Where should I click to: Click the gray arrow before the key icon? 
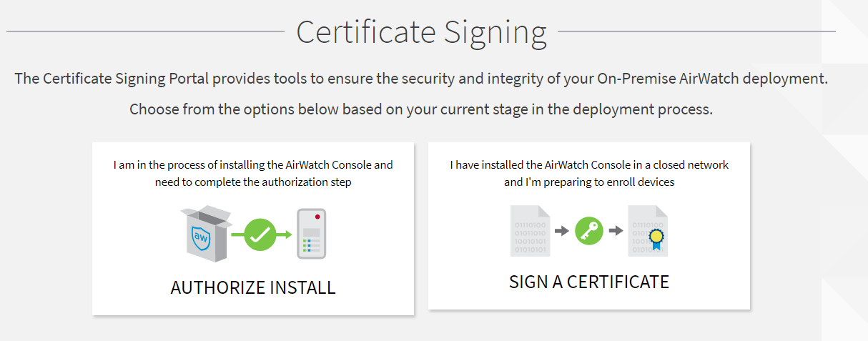pyautogui.click(x=562, y=231)
